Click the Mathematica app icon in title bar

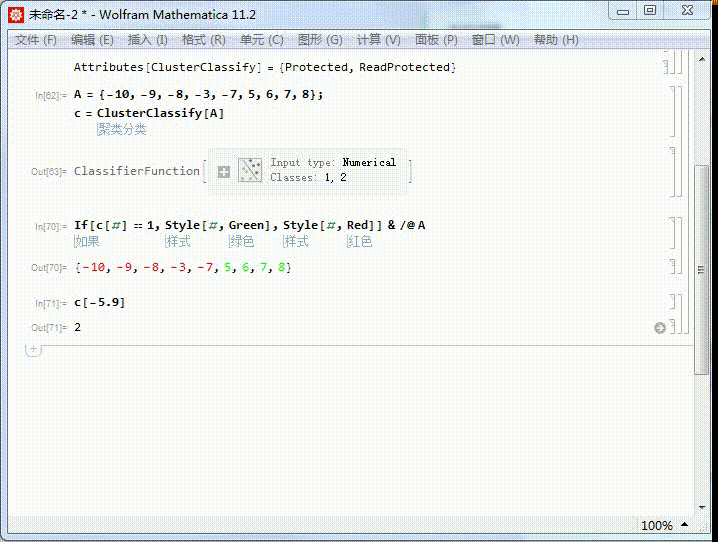[16, 14]
